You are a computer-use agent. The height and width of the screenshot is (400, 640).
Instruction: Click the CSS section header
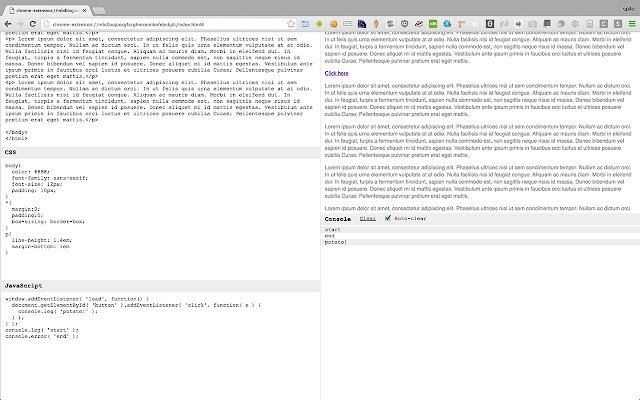tap(160, 152)
